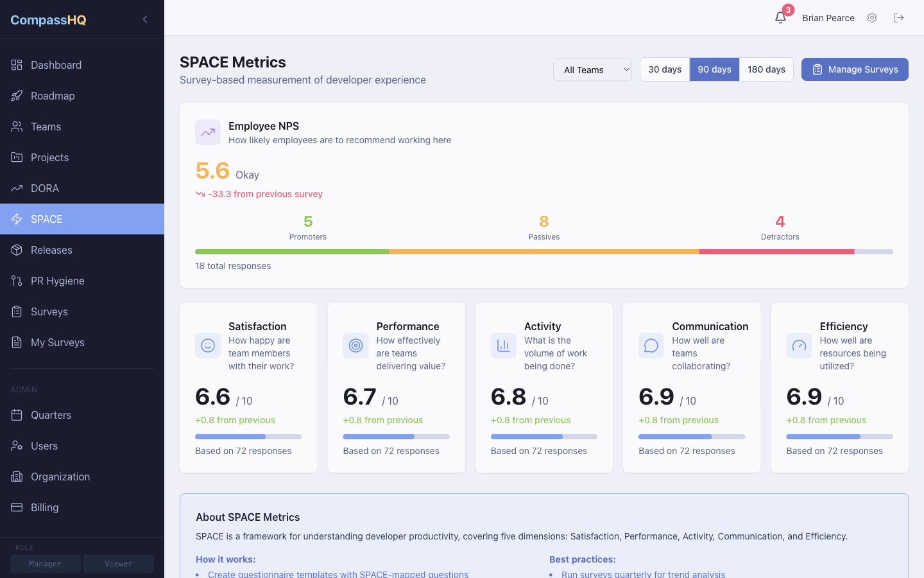The image size is (924, 578).
Task: Open settings via the gear icon
Action: (872, 18)
